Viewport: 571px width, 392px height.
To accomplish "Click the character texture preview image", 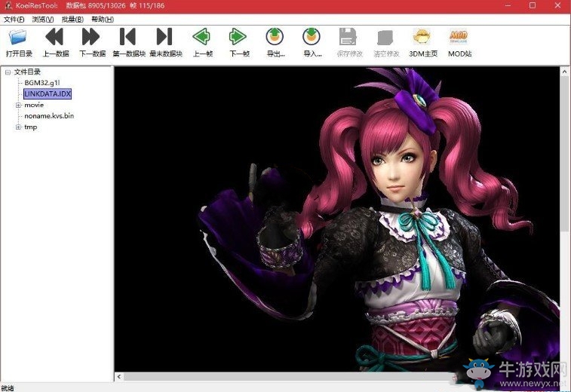I will coord(337,219).
